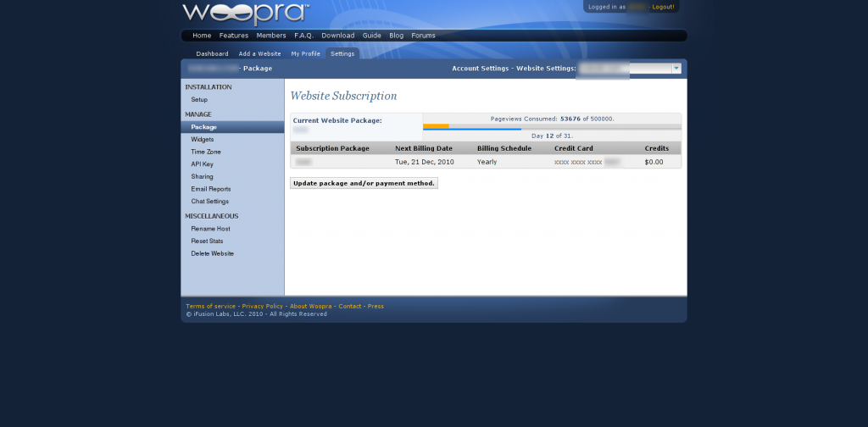Viewport: 868px width, 427px height.
Task: Click the Billing Schedule column header
Action: pyautogui.click(x=504, y=148)
